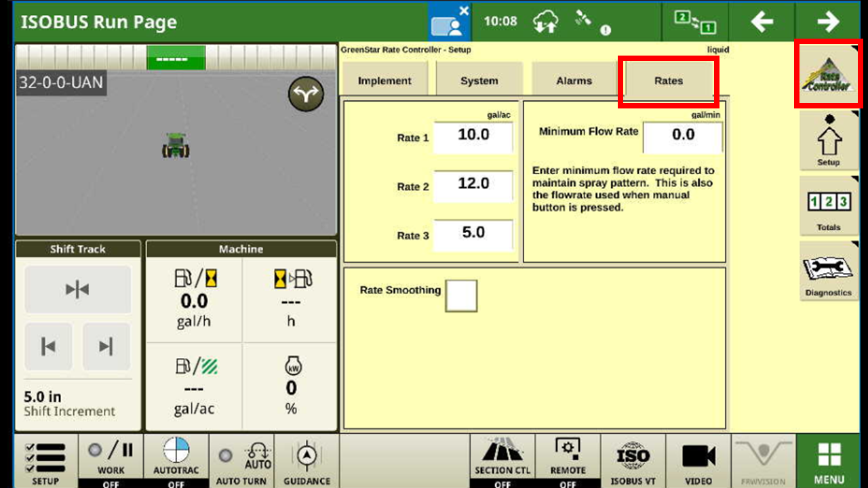
Task: Shift the track right
Action: tap(106, 346)
